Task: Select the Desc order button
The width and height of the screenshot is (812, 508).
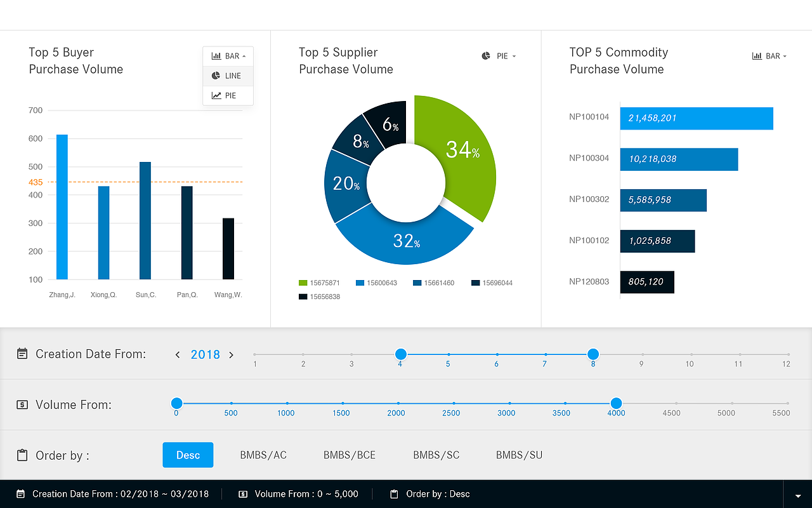Action: click(188, 455)
